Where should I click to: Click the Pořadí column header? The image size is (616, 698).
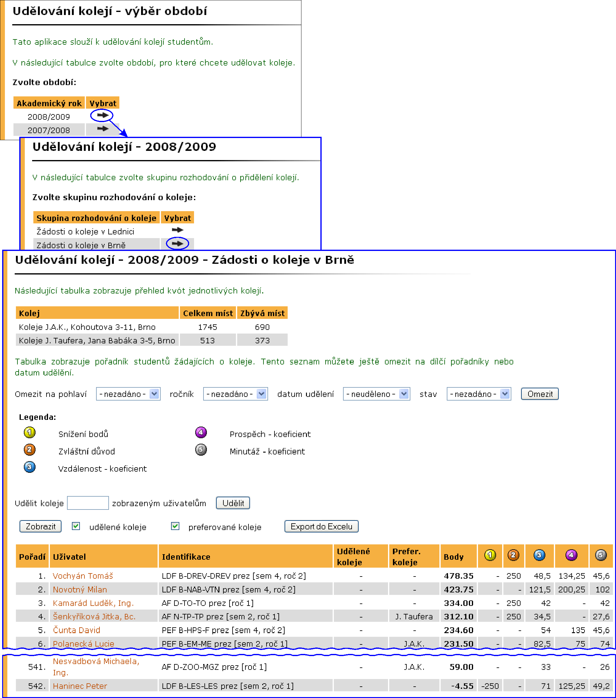pos(32,557)
